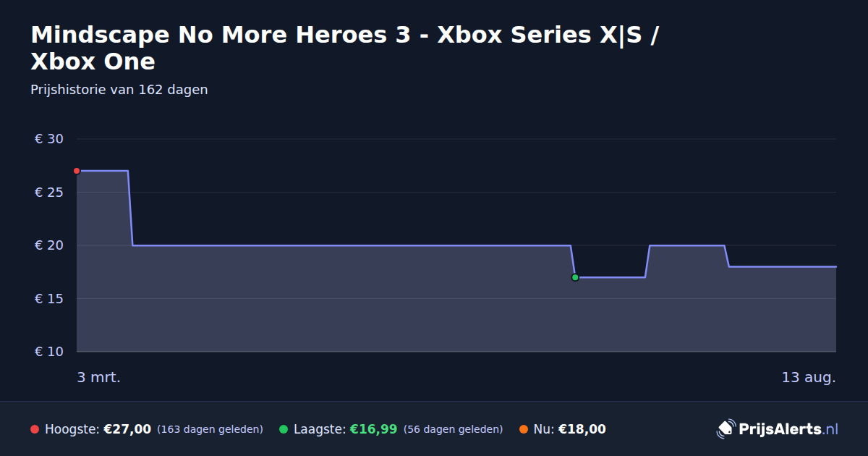The width and height of the screenshot is (868, 456).
Task: Click the €27,00 highest price value
Action: click(x=127, y=429)
